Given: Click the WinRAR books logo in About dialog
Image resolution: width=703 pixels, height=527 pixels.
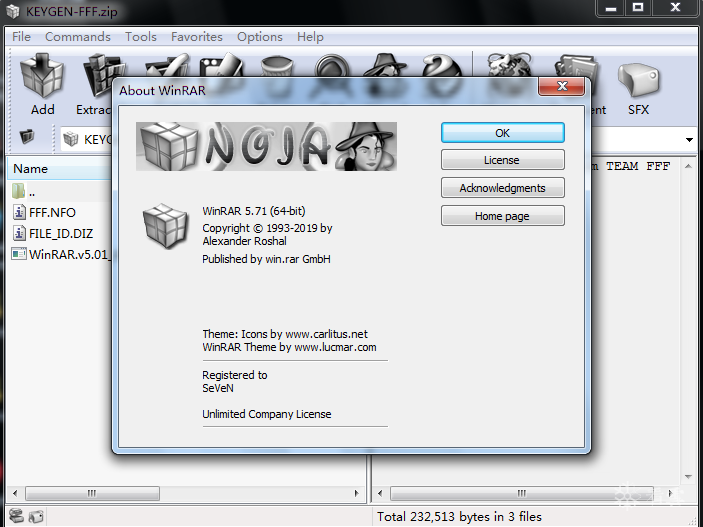Looking at the screenshot, I should pos(166,226).
